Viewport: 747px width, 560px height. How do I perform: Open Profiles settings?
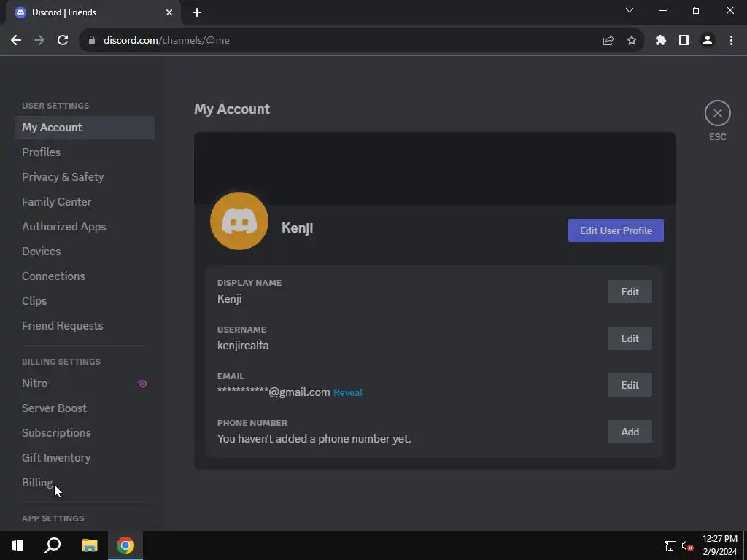[85, 152]
